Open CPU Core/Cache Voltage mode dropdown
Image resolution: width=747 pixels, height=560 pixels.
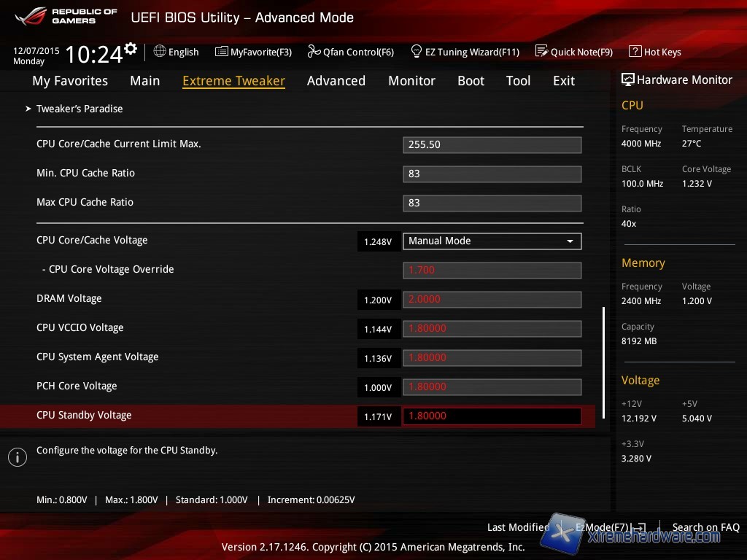coord(492,241)
